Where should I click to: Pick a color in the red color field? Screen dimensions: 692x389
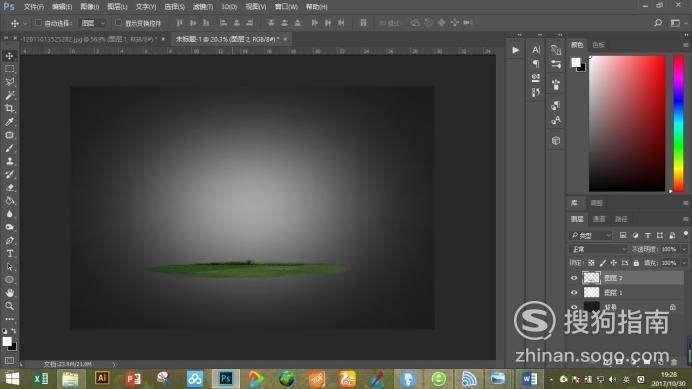627,124
